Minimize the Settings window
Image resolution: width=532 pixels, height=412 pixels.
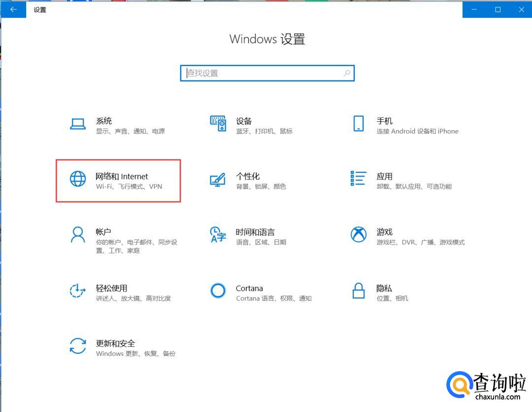tap(474, 9)
